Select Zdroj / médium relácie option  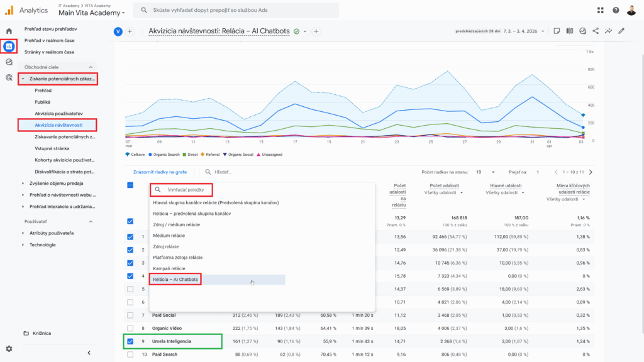tap(177, 224)
